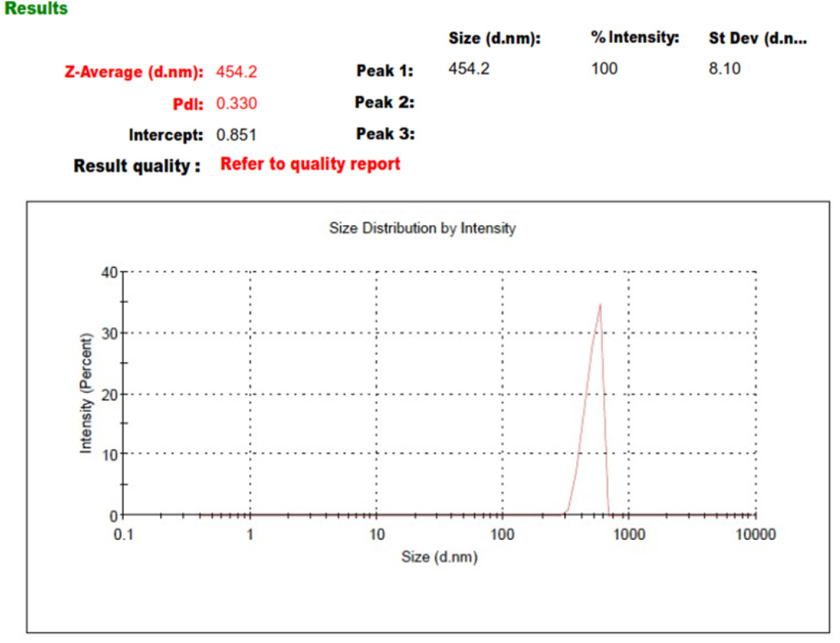Select the "Peak 2:" row label
The height and width of the screenshot is (643, 840).
[385, 102]
